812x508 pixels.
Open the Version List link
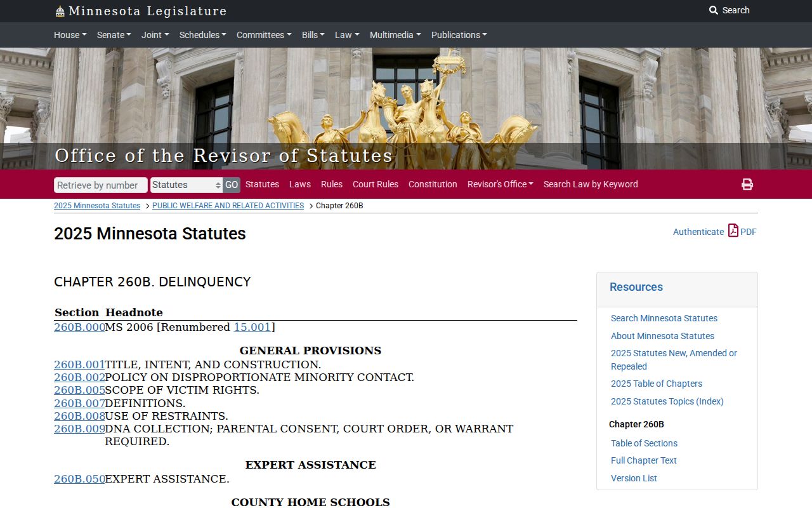point(634,478)
